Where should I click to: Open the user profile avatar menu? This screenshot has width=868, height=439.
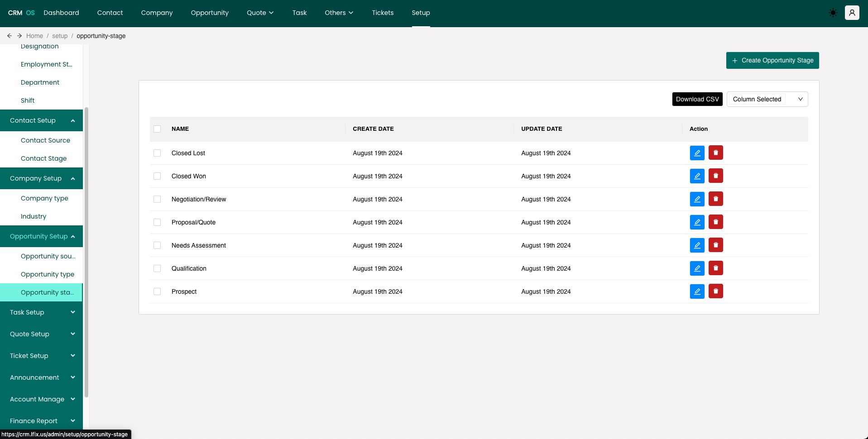click(x=852, y=13)
